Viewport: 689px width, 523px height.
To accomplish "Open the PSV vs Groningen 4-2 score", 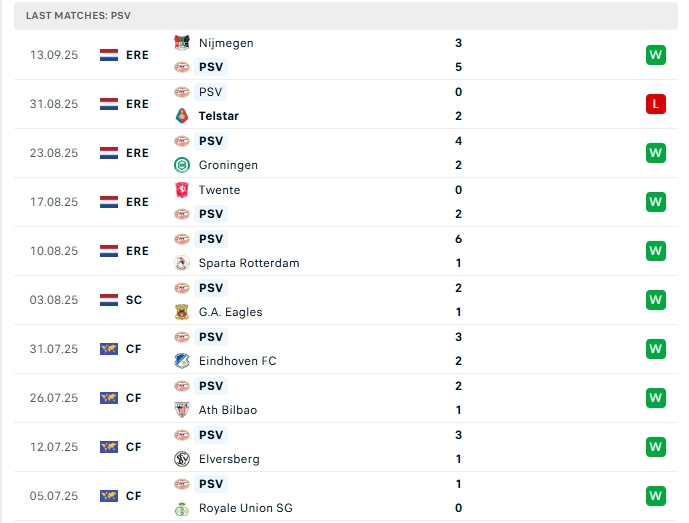I will pos(458,153).
